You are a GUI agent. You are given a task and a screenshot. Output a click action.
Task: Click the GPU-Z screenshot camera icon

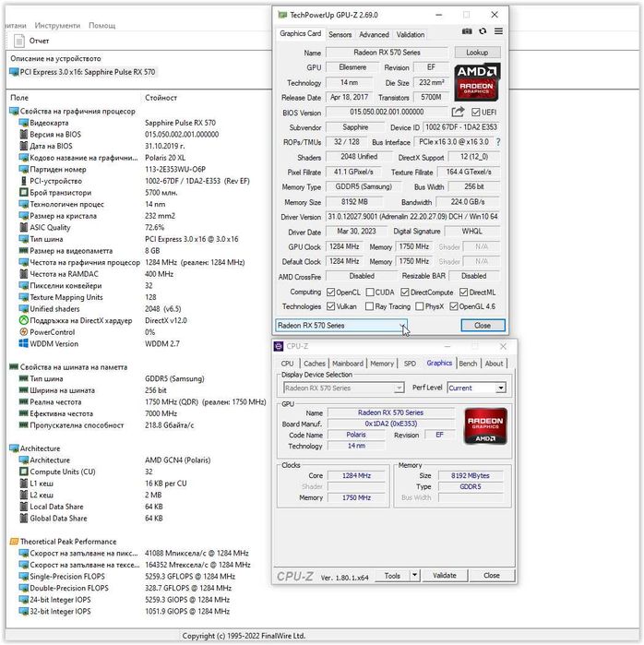pos(467,31)
